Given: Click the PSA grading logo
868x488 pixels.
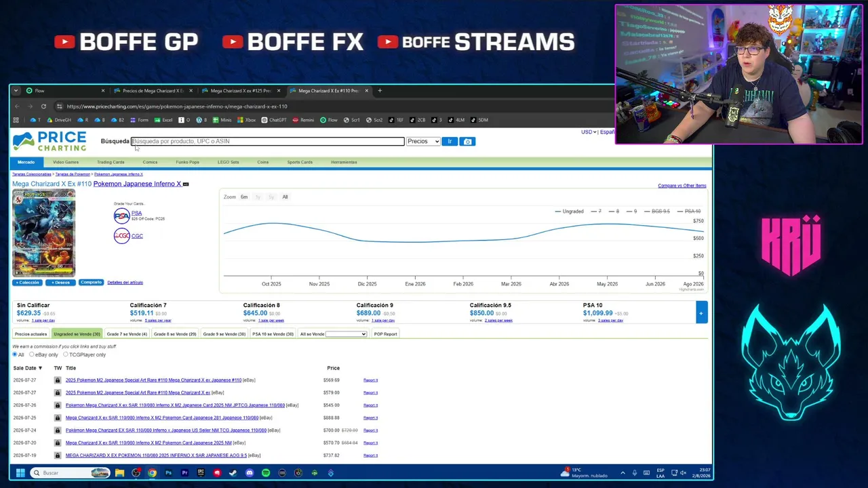Looking at the screenshot, I should pyautogui.click(x=121, y=216).
